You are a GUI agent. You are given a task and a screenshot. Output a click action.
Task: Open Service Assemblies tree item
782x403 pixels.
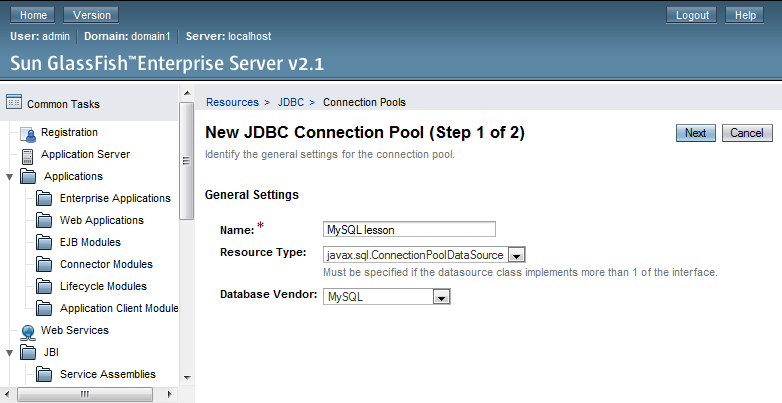pos(108,374)
